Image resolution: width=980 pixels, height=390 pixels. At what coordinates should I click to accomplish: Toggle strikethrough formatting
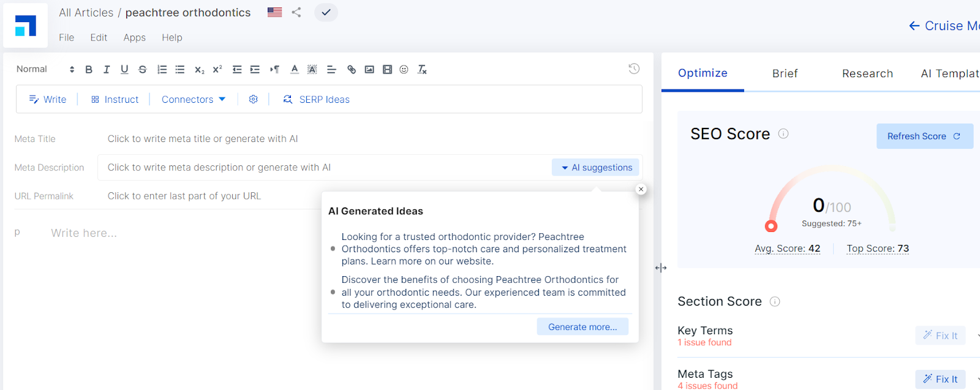point(143,70)
